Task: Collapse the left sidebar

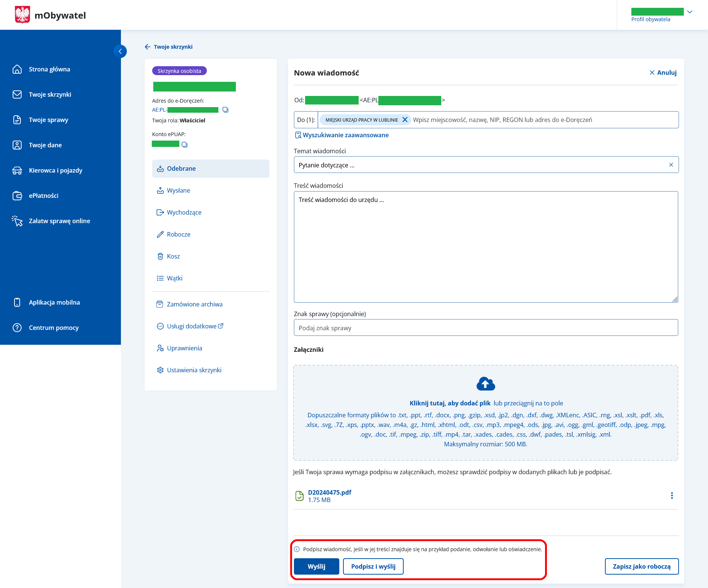Action: (x=120, y=51)
